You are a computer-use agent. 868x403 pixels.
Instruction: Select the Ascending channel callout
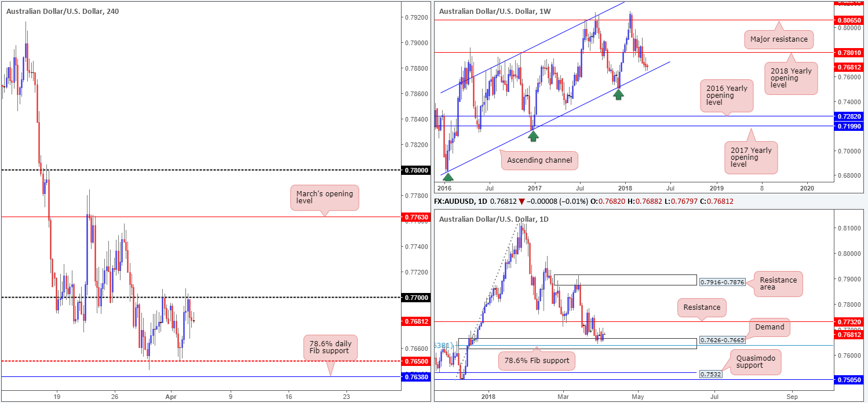pos(539,159)
